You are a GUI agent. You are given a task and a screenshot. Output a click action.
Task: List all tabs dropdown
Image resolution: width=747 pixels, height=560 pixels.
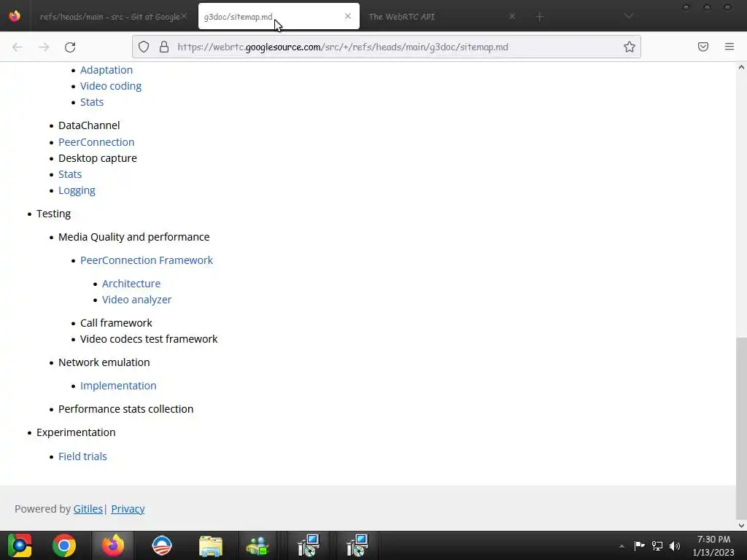pos(629,16)
